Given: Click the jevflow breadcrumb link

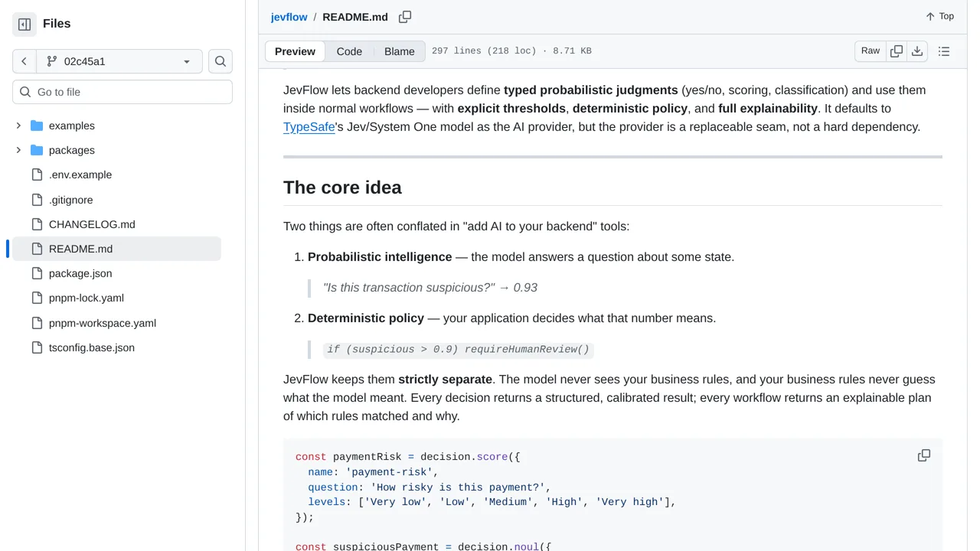Looking at the screenshot, I should pos(289,17).
